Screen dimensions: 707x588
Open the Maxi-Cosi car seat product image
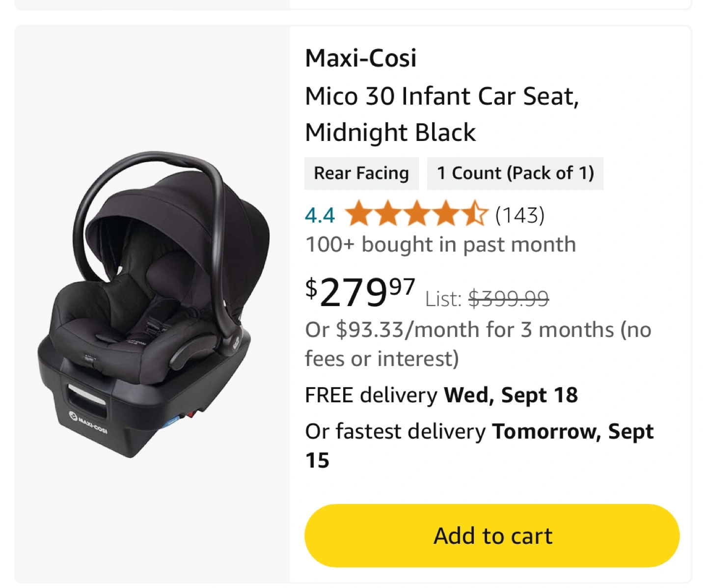point(152,305)
